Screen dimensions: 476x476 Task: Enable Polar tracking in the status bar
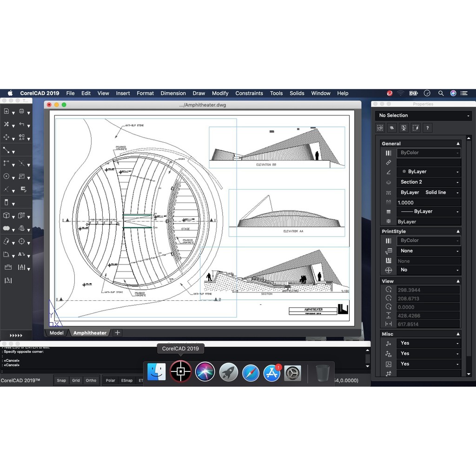click(x=111, y=380)
